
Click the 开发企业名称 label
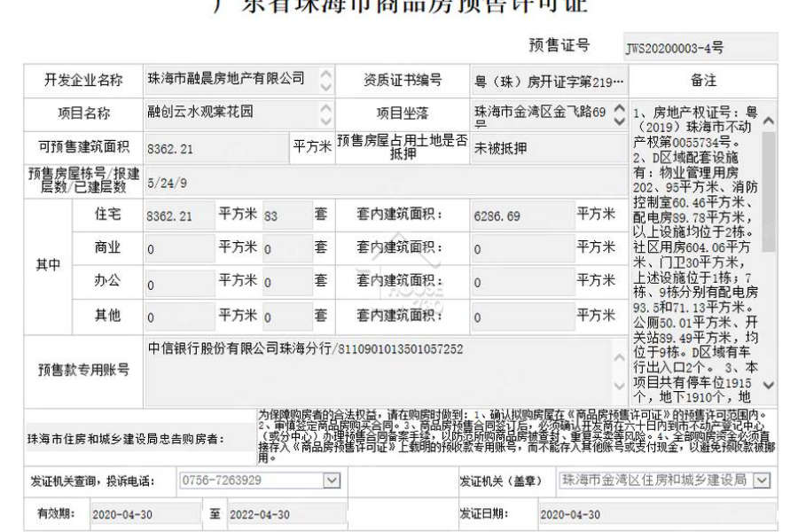click(x=83, y=80)
